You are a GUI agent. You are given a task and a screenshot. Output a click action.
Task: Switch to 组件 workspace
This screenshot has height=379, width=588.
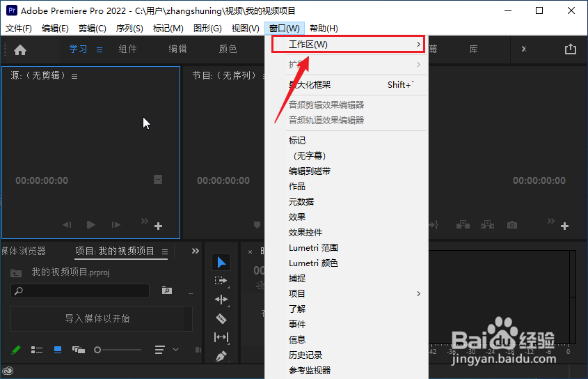tap(128, 49)
